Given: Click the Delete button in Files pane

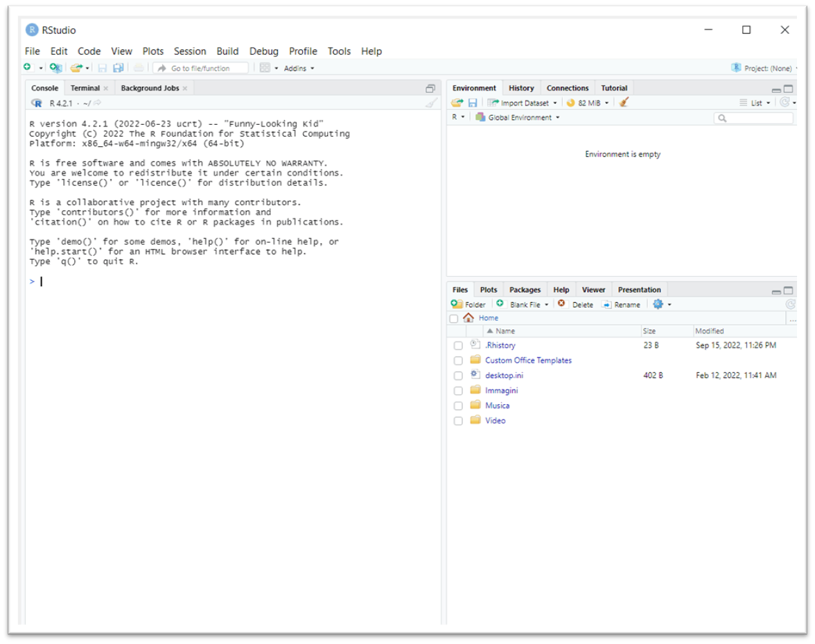Looking at the screenshot, I should click(x=575, y=304).
